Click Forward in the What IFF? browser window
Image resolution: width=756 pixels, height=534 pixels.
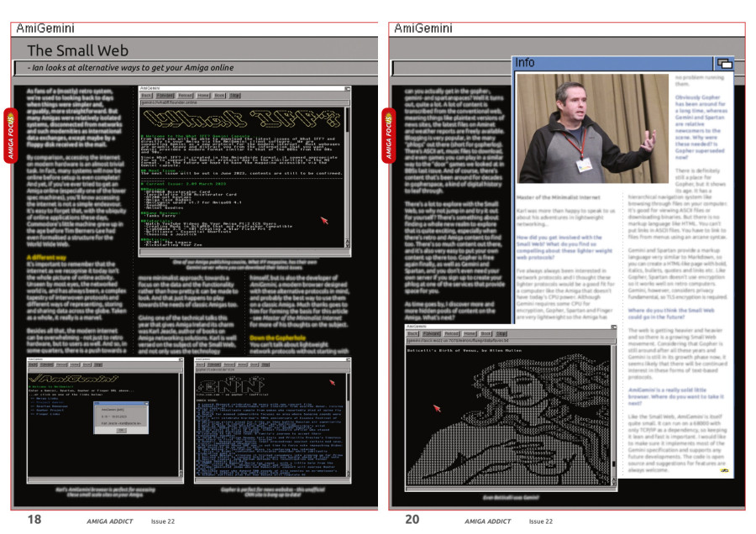[x=165, y=96]
